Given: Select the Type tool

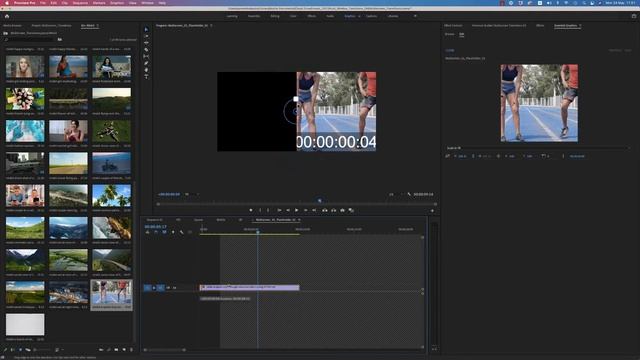Looking at the screenshot, I should point(147,76).
